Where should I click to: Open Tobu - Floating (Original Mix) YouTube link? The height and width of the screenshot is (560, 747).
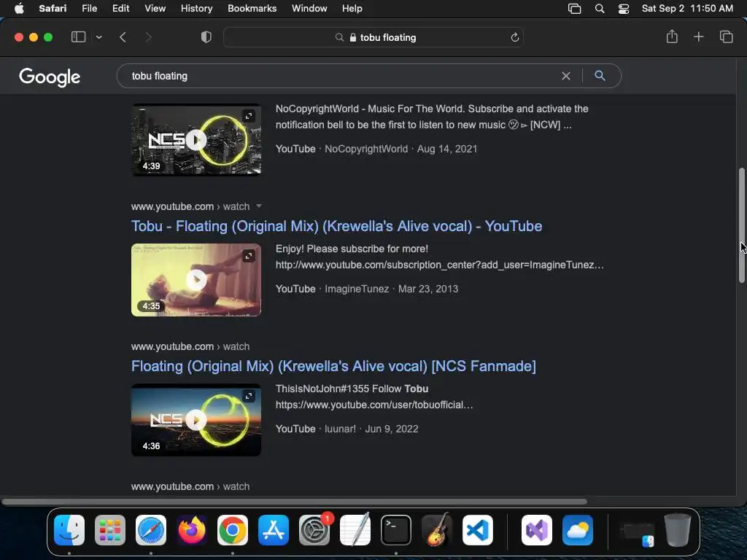(x=337, y=226)
